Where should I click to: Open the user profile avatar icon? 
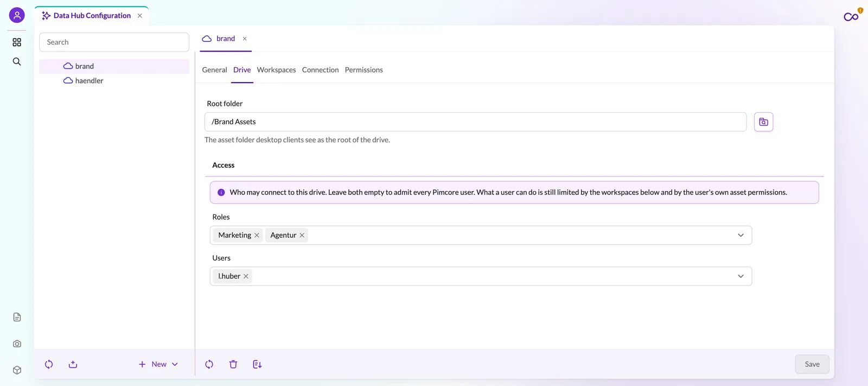coord(17,15)
